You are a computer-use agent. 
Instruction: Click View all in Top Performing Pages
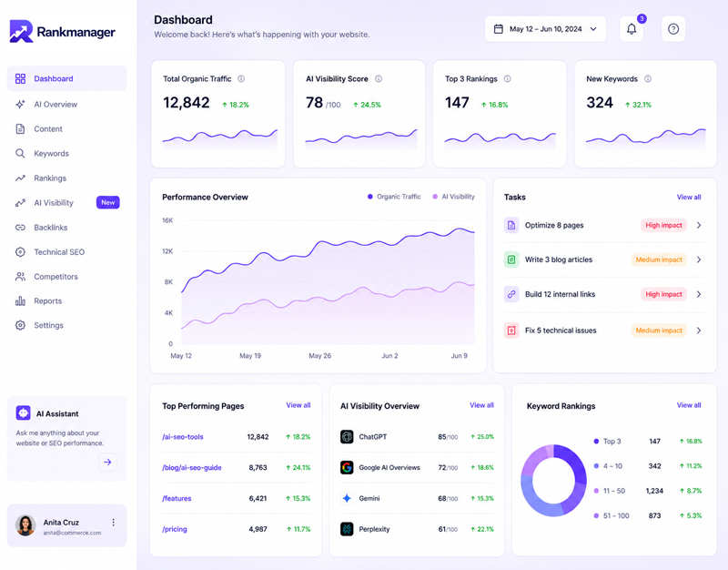pyautogui.click(x=298, y=405)
